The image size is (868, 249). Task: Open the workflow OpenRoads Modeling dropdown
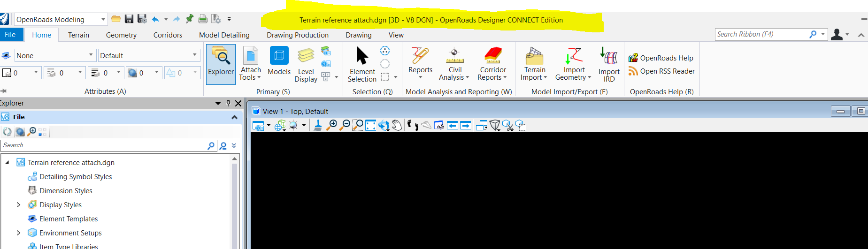click(103, 19)
